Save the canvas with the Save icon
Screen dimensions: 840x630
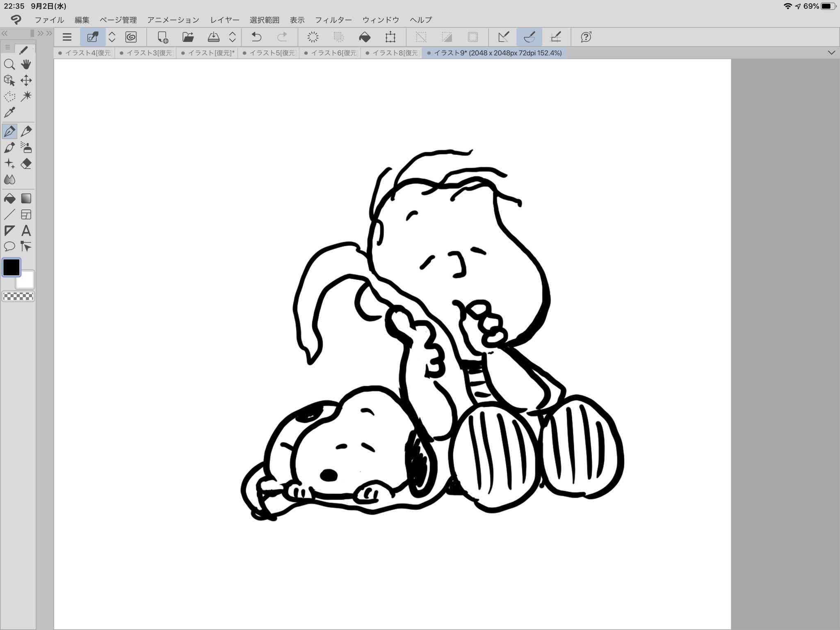point(213,37)
